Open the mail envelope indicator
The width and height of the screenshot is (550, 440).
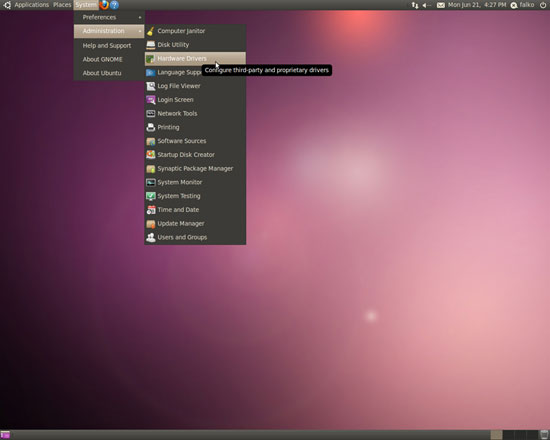(x=441, y=5)
